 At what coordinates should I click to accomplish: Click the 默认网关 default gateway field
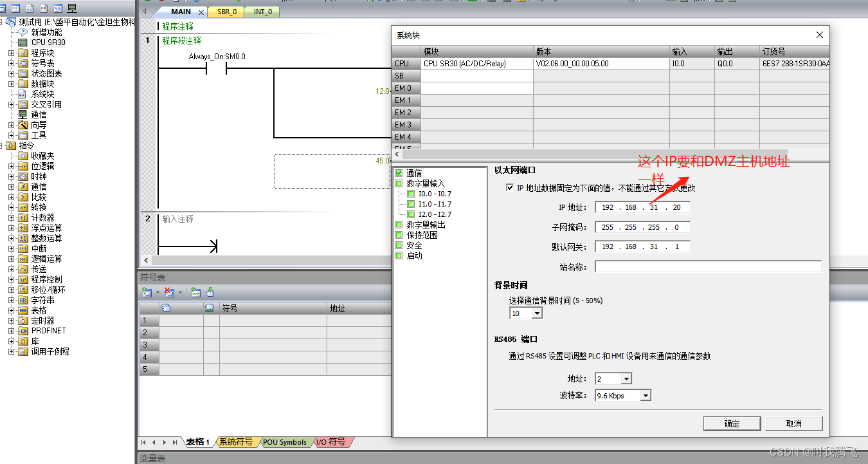click(x=642, y=246)
